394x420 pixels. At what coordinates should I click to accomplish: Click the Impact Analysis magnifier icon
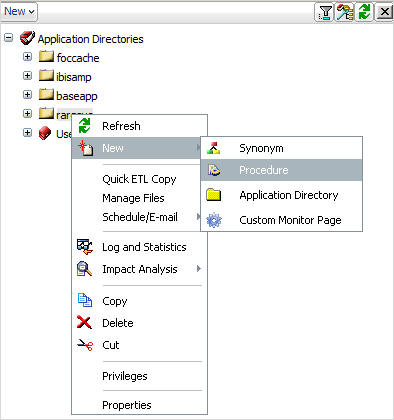click(84, 269)
